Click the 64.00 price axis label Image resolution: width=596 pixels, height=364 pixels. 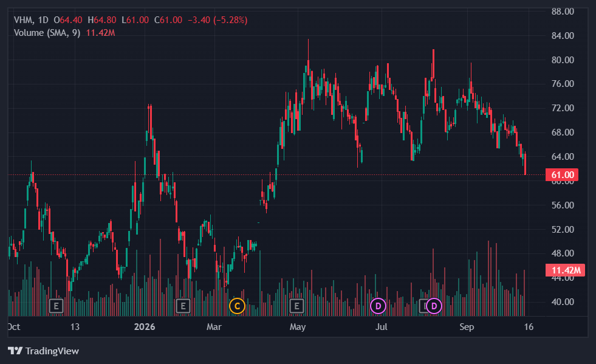pos(563,157)
